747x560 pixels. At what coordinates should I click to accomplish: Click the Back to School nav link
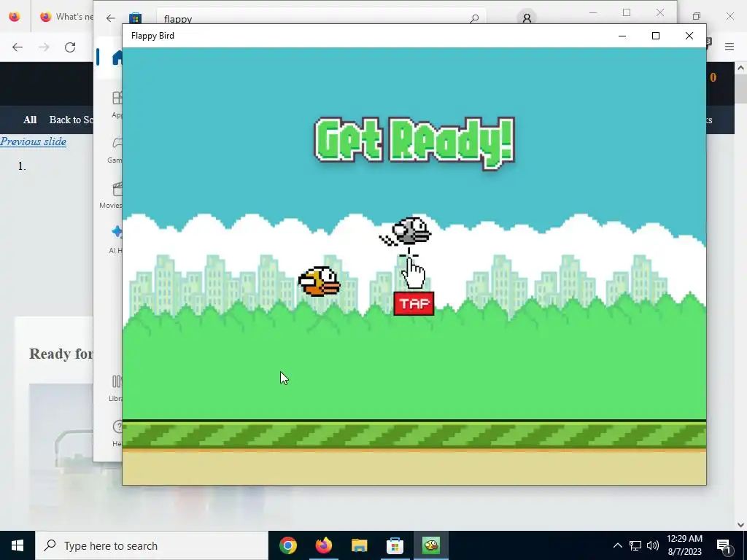71,120
